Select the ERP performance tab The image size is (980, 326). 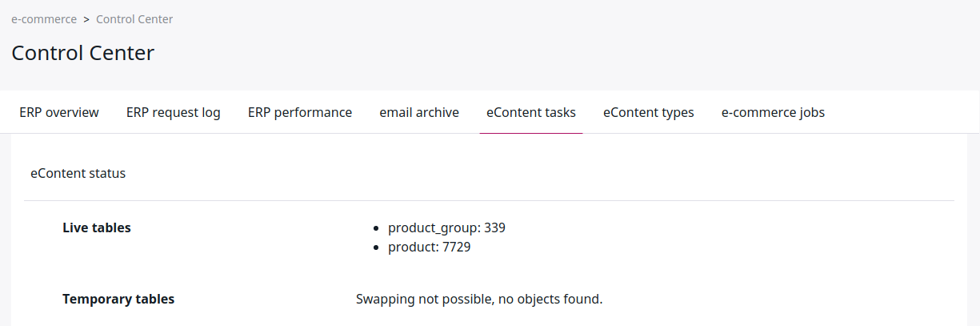(x=300, y=112)
